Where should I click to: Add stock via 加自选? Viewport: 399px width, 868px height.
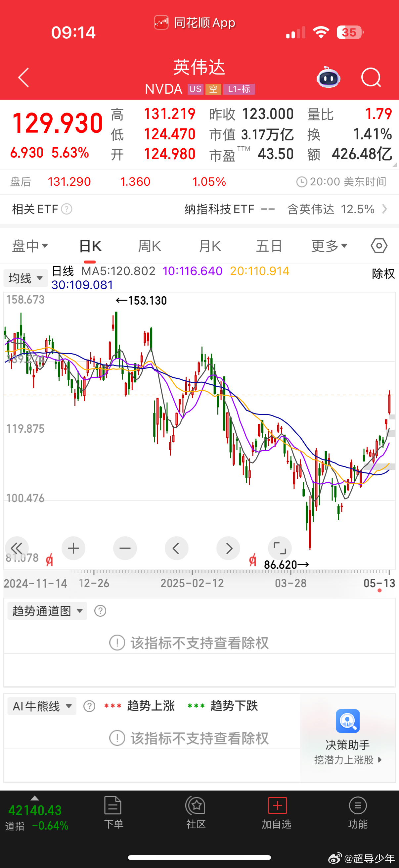277,812
